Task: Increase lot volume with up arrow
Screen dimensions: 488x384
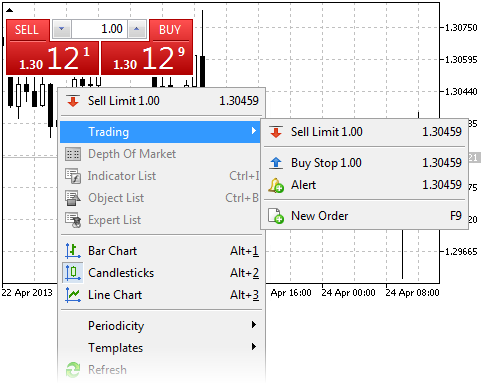Action: point(136,29)
